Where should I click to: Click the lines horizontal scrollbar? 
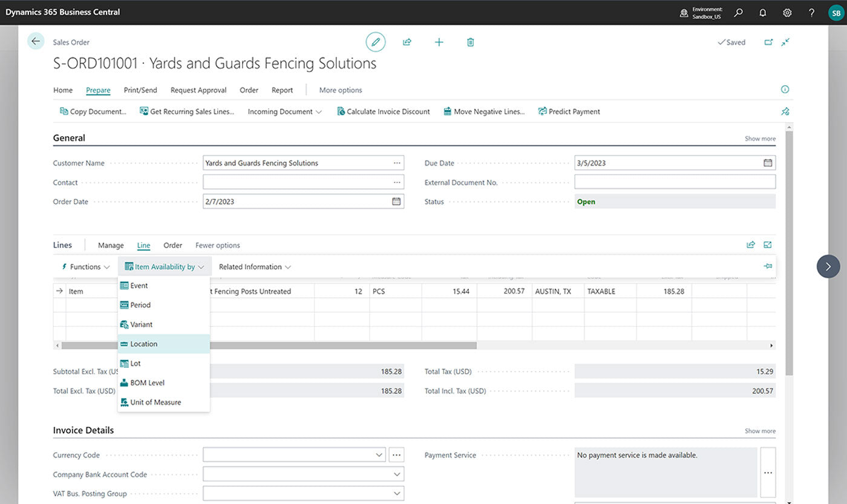(269, 345)
